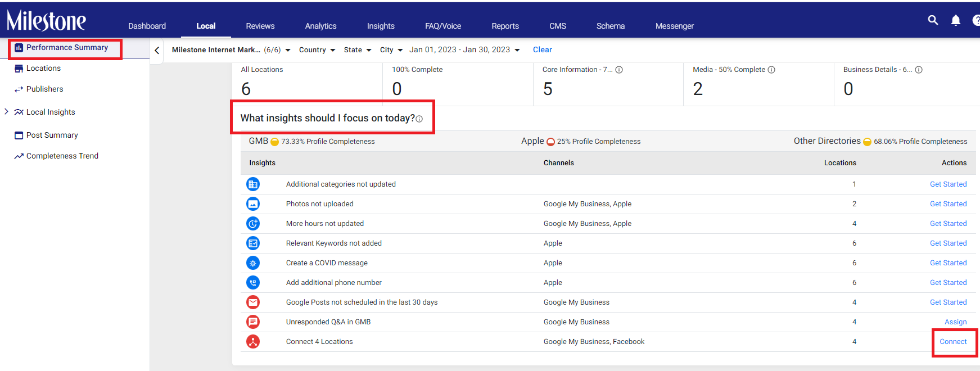Assign the Unresponded Q&A in GMB
The image size is (980, 371).
click(955, 322)
